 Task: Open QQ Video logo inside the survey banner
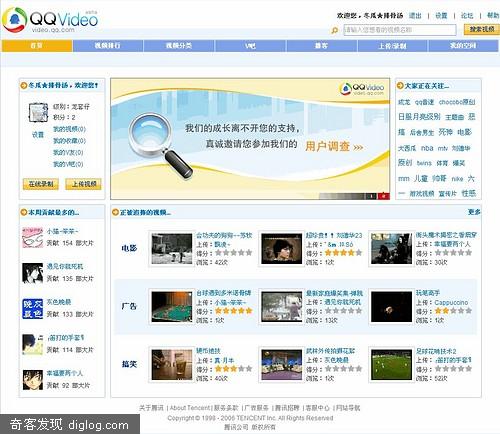point(362,89)
